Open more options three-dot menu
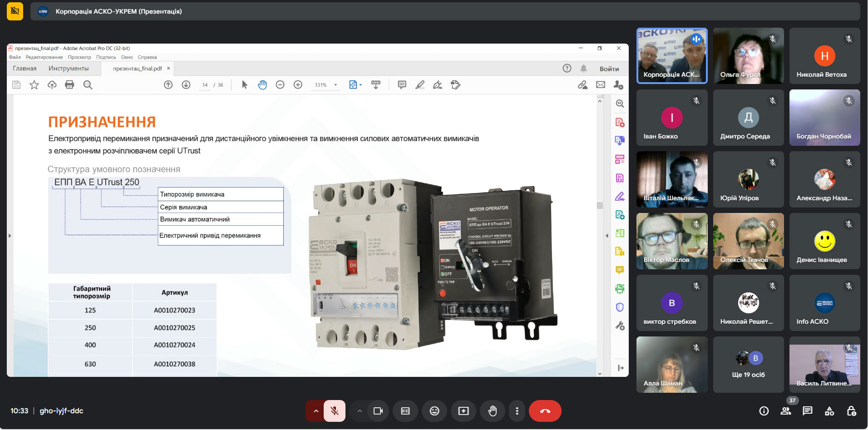The width and height of the screenshot is (868, 430). click(517, 411)
